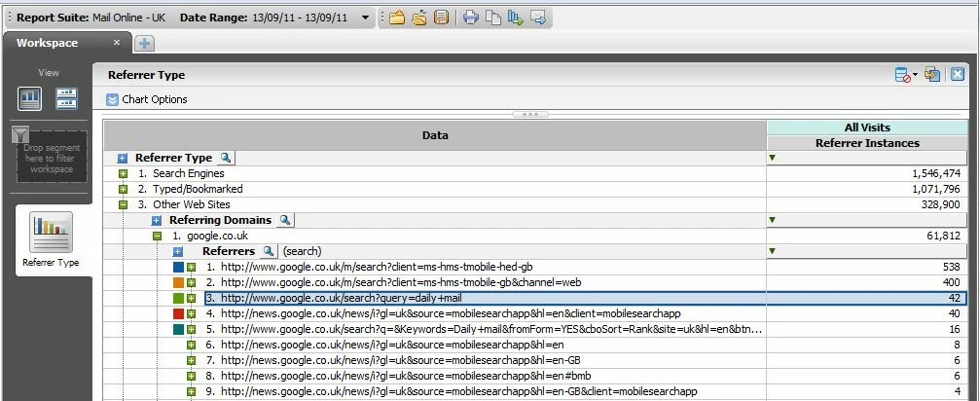
Task: Toggle the red swatch for referrer row 4
Action: 179,313
